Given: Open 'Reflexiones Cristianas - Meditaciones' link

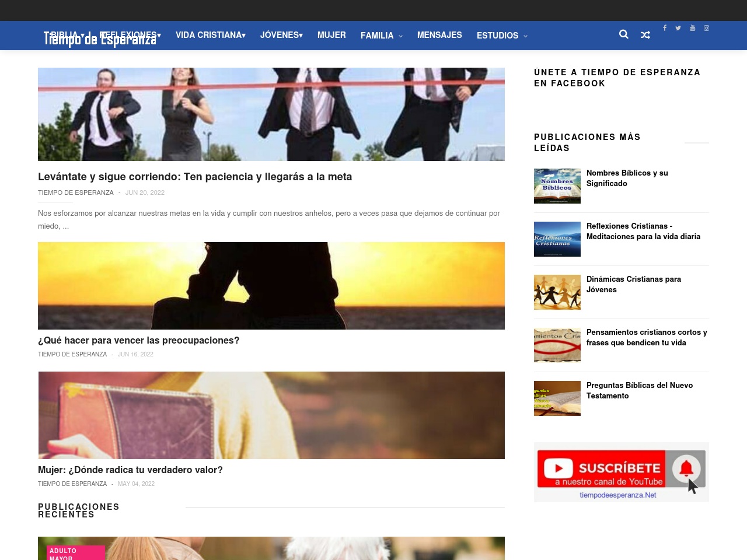Looking at the screenshot, I should [643, 231].
